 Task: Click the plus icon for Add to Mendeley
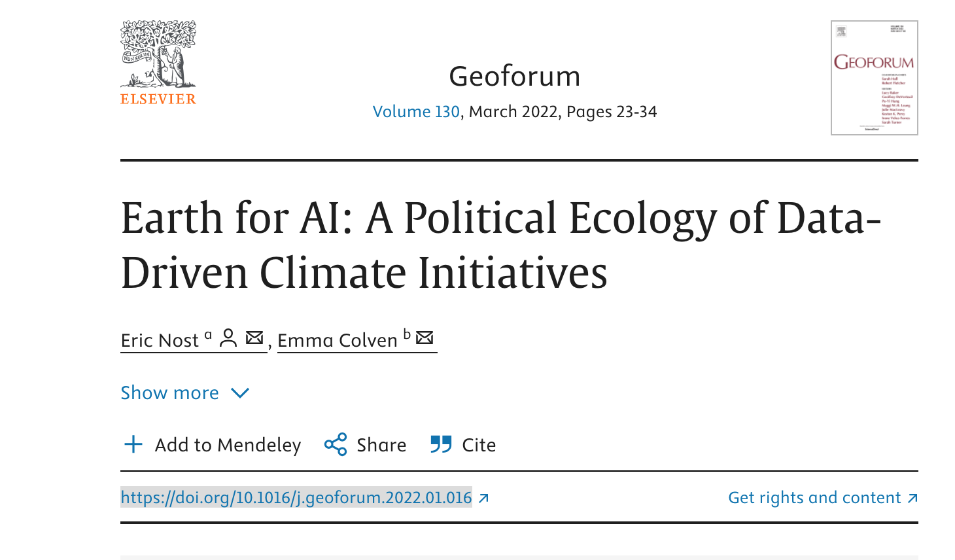pos(133,445)
